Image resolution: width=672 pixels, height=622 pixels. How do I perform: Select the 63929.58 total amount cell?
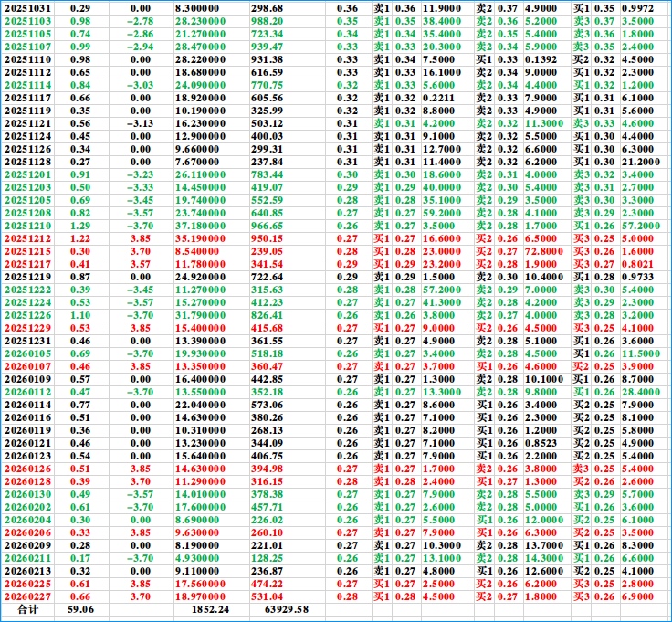pyautogui.click(x=287, y=610)
